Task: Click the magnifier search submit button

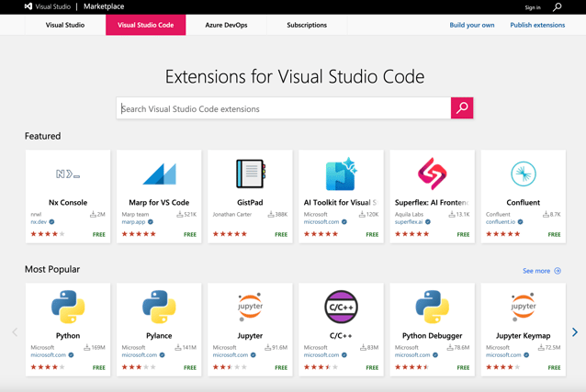Action: 462,108
